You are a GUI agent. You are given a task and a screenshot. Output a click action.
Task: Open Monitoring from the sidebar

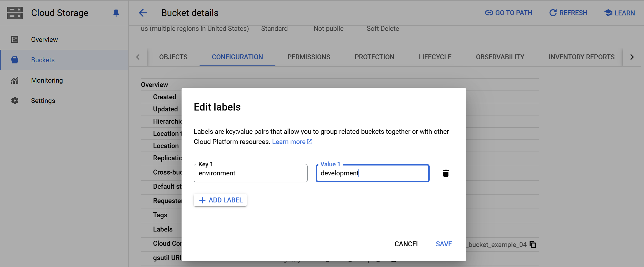[47, 80]
